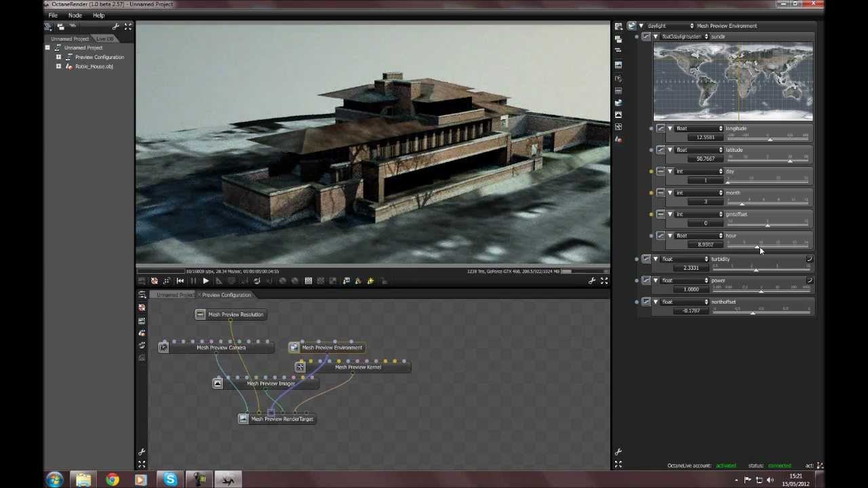The image size is (868, 488).
Task: Expand the Preview Configuration tree item
Action: (x=58, y=57)
